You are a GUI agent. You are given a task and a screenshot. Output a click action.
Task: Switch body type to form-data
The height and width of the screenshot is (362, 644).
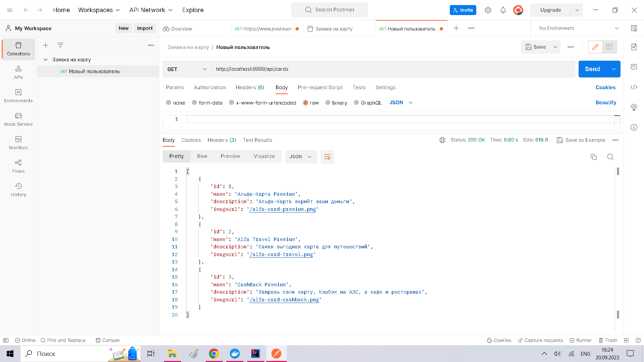click(207, 103)
